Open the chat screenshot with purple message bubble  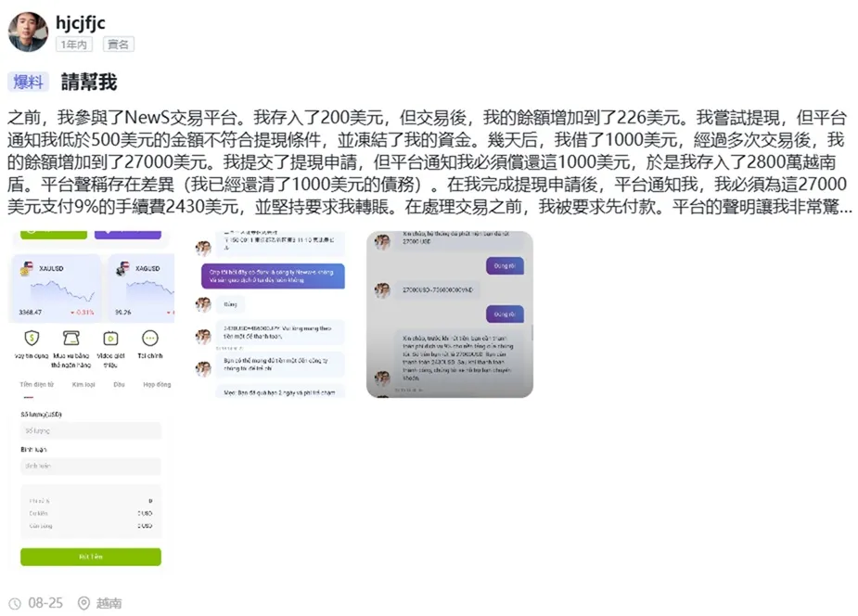270,314
